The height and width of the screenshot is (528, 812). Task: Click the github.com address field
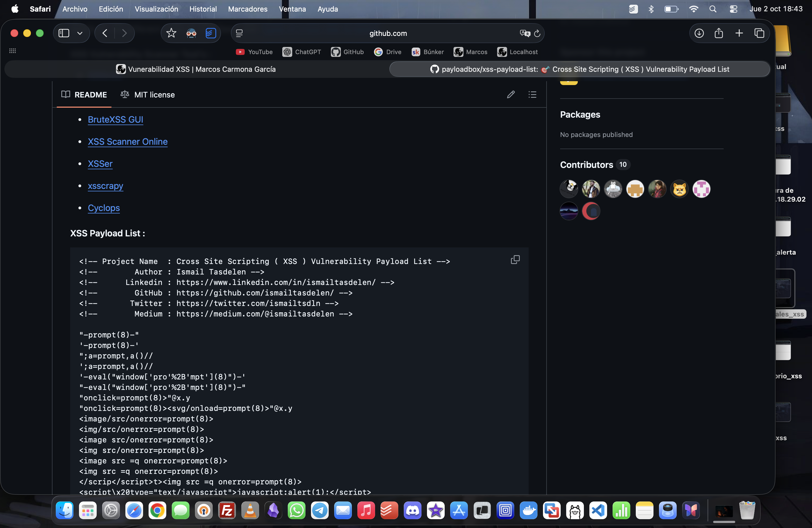[387, 33]
